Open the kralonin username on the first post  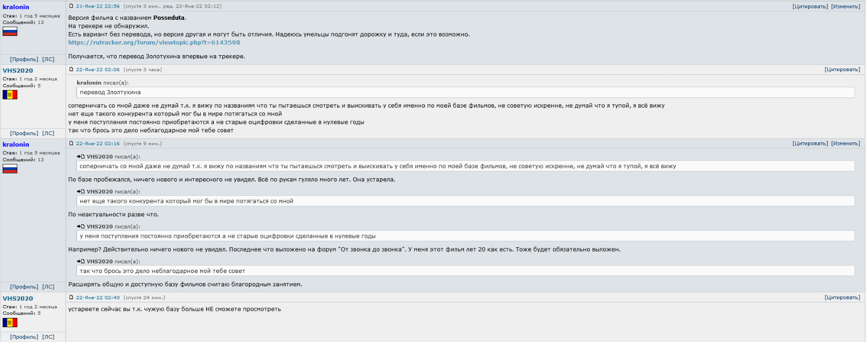[16, 7]
